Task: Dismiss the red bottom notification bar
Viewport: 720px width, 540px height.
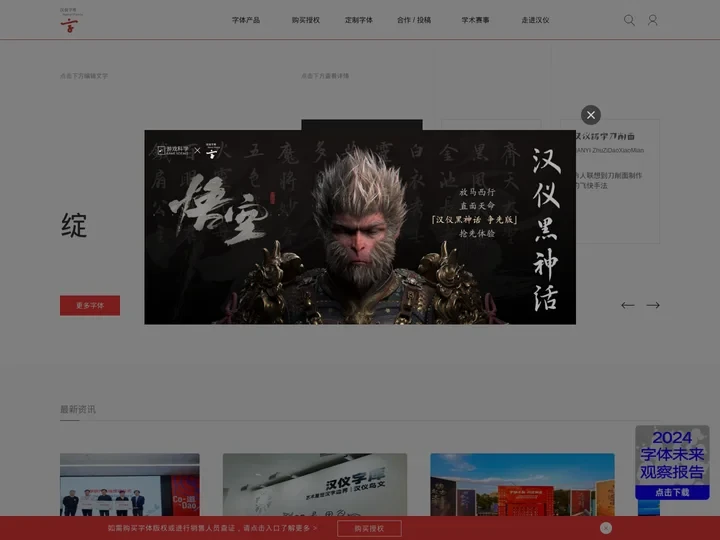Action: (x=606, y=528)
